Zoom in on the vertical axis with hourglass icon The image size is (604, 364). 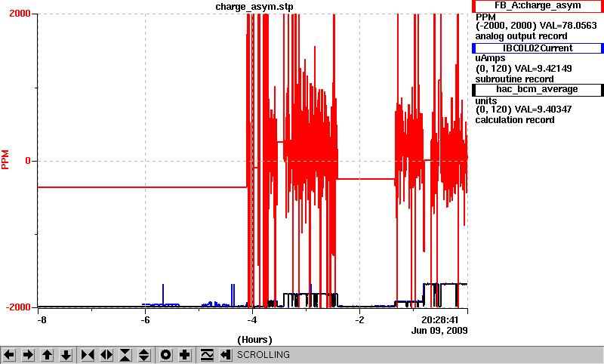[125, 354]
